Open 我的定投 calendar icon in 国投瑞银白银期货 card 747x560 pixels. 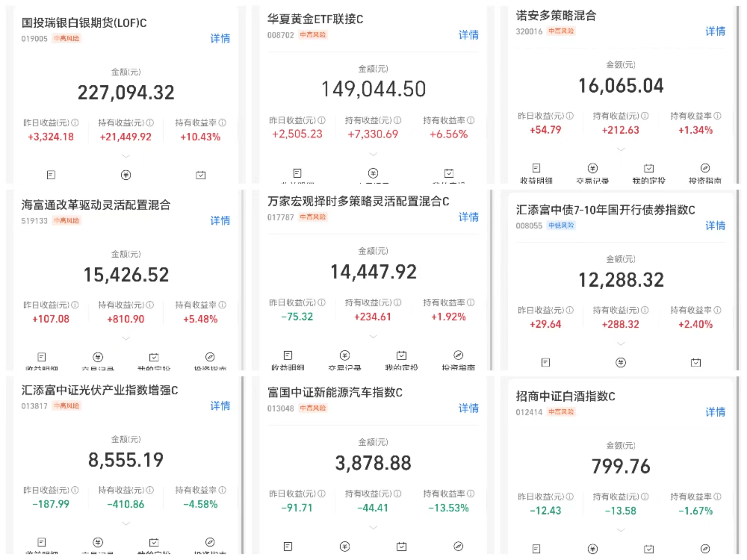(201, 175)
